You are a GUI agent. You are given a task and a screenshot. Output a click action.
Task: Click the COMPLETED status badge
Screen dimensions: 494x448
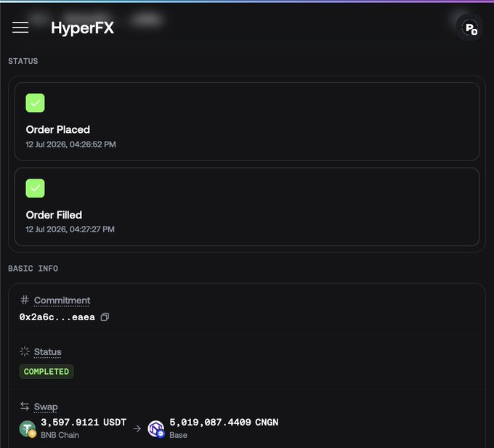pyautogui.click(x=46, y=372)
